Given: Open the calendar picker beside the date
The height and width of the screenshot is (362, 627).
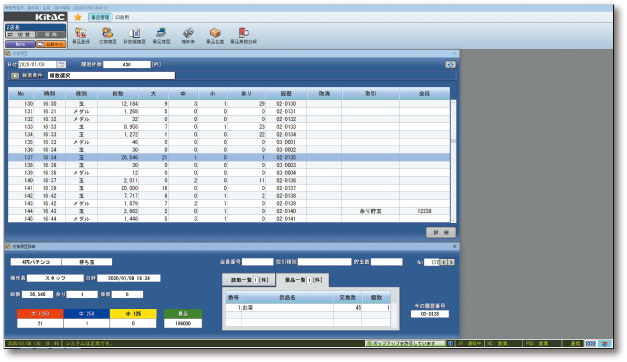Looking at the screenshot, I should click(x=61, y=64).
